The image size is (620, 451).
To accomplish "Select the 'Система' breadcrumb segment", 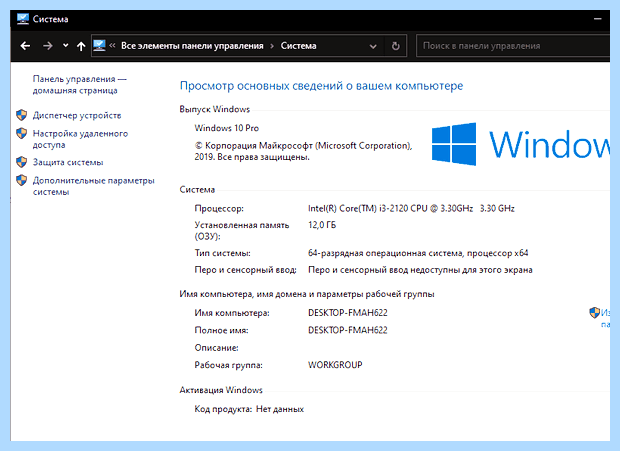I will point(299,46).
